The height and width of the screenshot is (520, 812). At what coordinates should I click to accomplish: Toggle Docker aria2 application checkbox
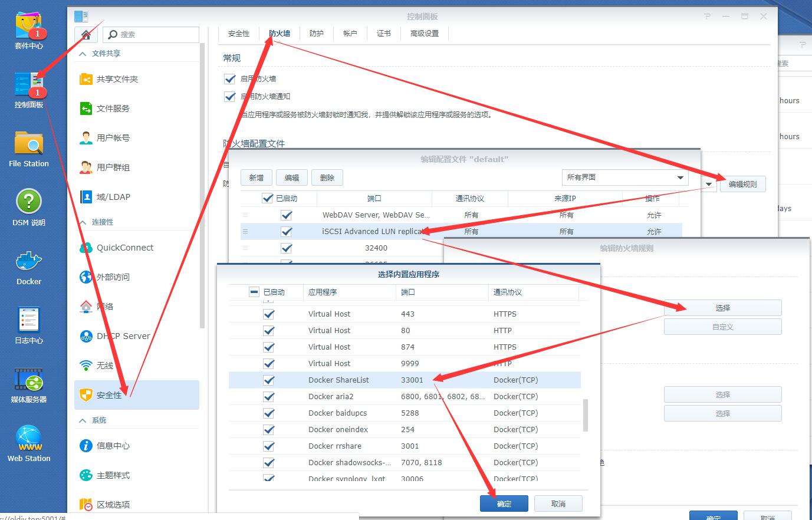(269, 397)
